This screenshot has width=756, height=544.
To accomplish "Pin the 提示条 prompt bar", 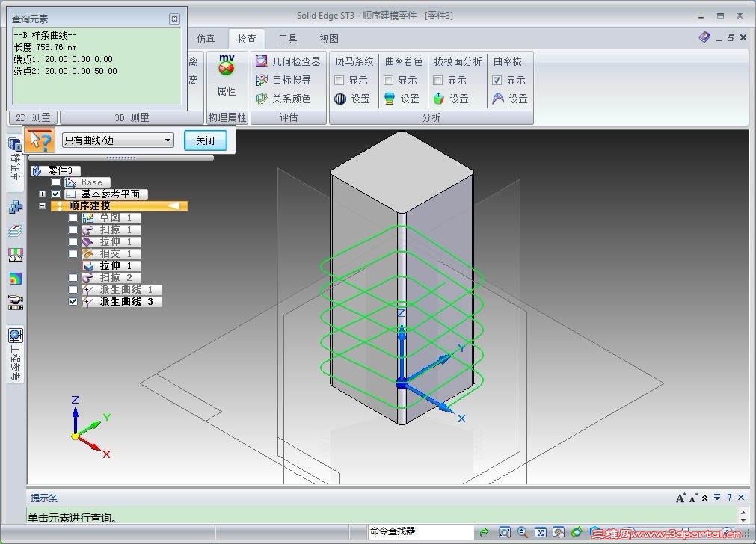I will click(x=730, y=497).
